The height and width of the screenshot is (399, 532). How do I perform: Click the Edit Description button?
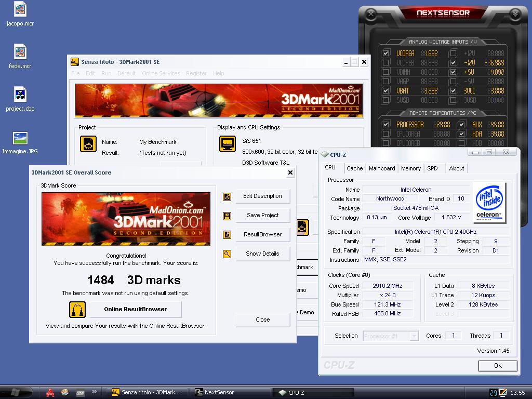[262, 196]
